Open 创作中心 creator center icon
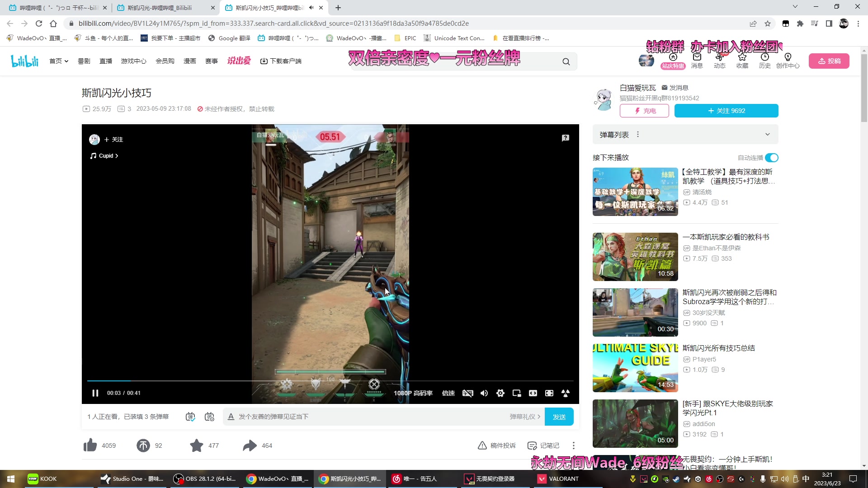The image size is (868, 488). [x=788, y=61]
